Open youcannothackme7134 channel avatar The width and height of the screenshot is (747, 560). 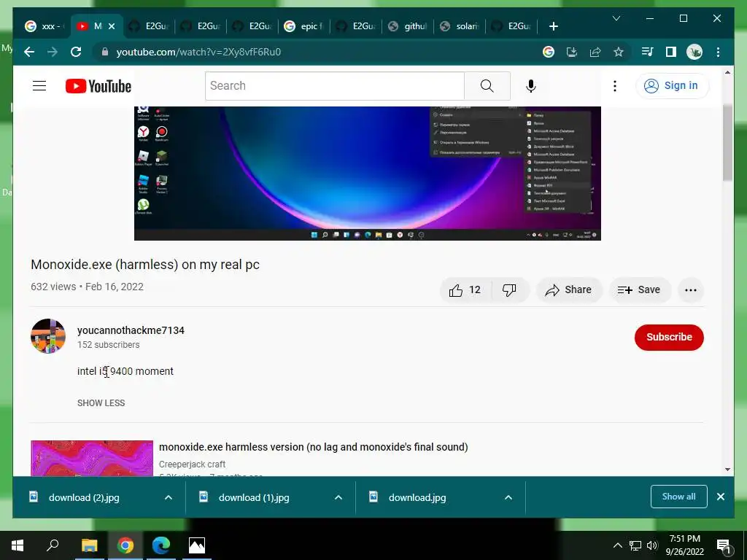(48, 336)
